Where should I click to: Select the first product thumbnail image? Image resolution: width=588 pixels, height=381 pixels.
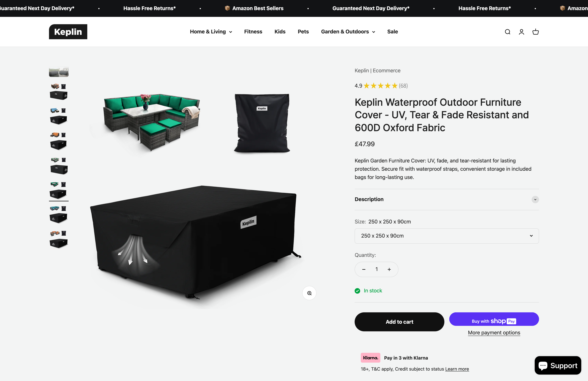[59, 72]
